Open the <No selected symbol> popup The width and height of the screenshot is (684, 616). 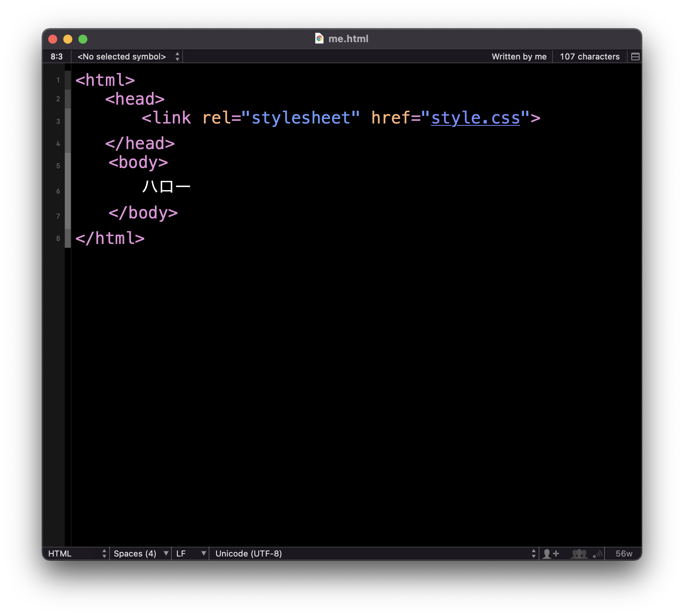tap(127, 56)
